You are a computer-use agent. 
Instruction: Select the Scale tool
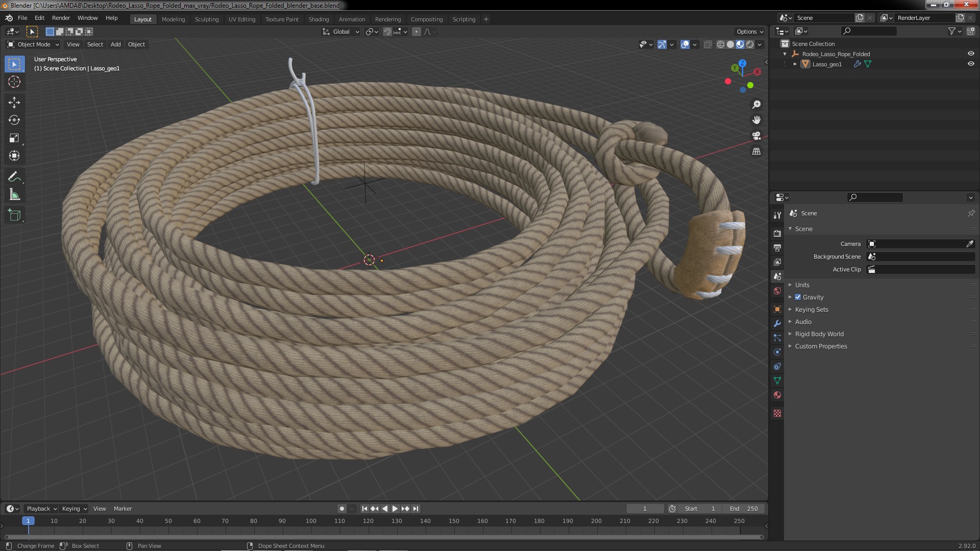coord(14,138)
